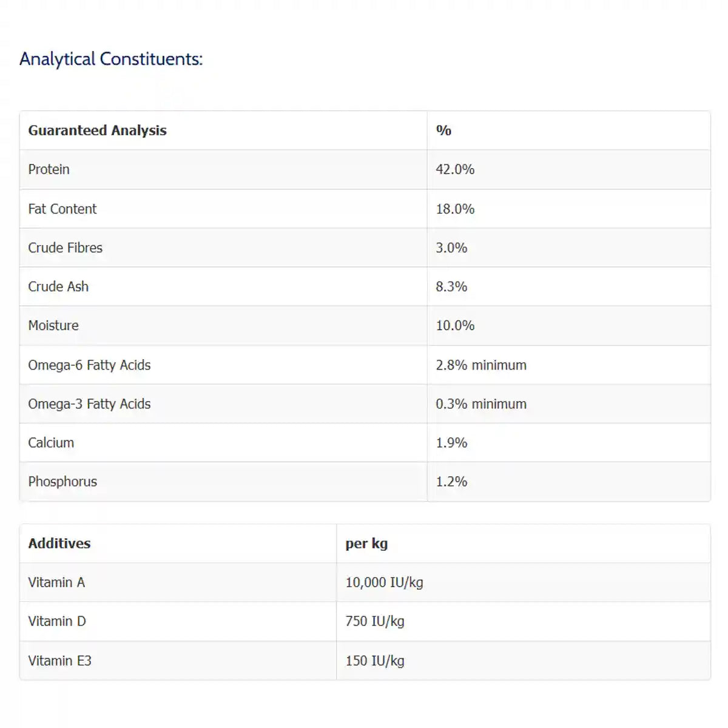Click the Protein row label
This screenshot has height=728, width=728.
(49, 169)
